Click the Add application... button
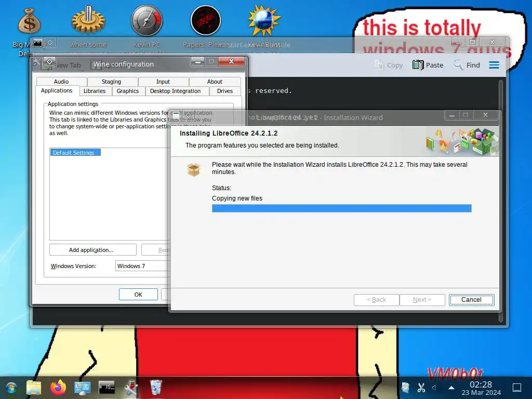532x399 pixels. 92,250
